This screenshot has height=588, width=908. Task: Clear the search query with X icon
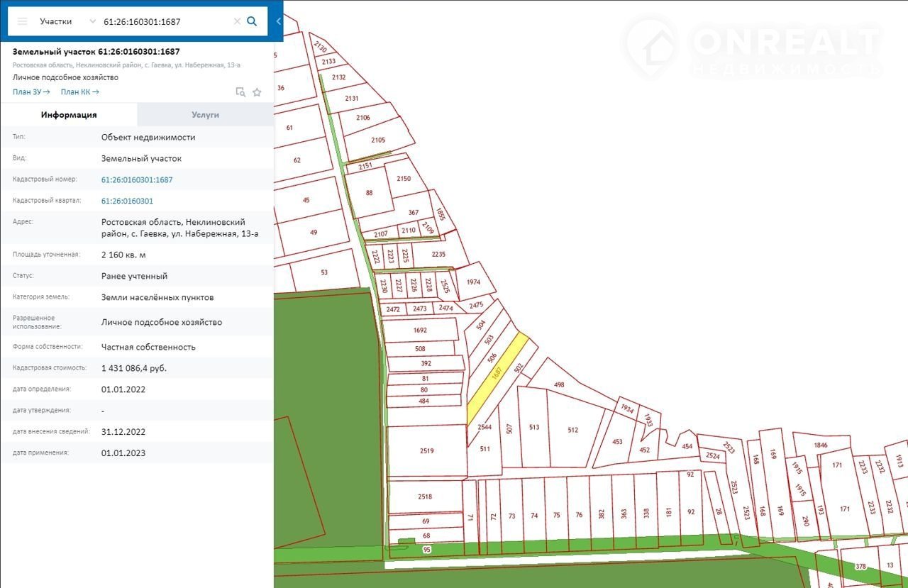[x=237, y=21]
